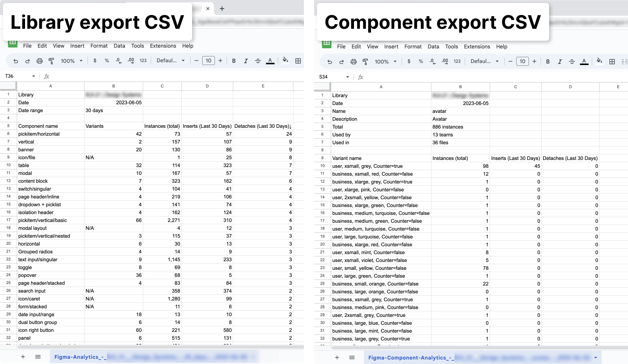This screenshot has width=628, height=364.
Task: Click Print icon in Component export toolbar
Action: click(x=354, y=62)
